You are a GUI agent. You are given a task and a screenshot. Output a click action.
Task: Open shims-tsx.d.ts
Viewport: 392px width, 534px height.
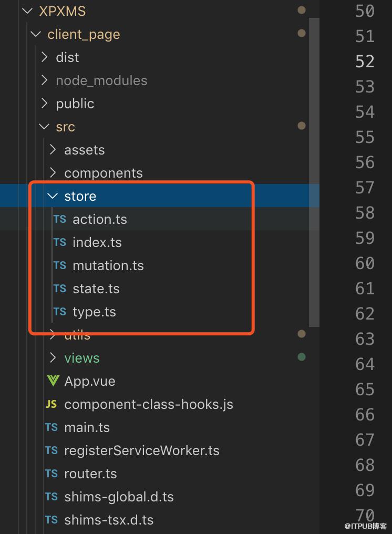tap(109, 520)
